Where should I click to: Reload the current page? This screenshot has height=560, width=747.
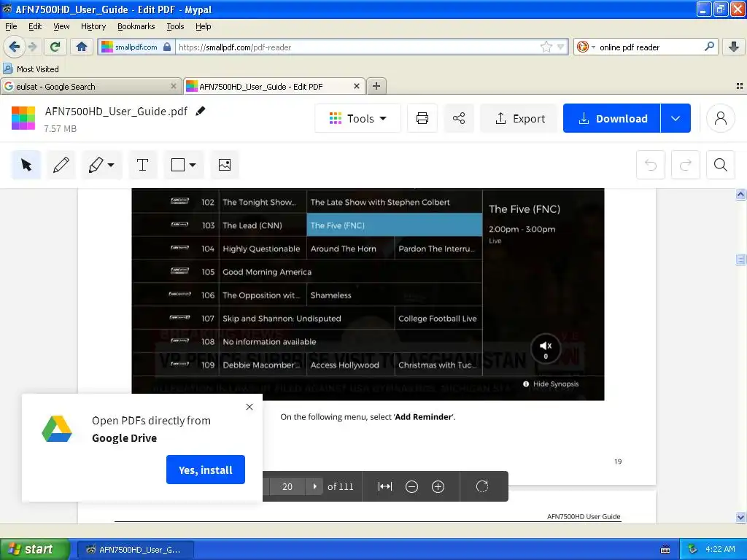click(x=55, y=47)
